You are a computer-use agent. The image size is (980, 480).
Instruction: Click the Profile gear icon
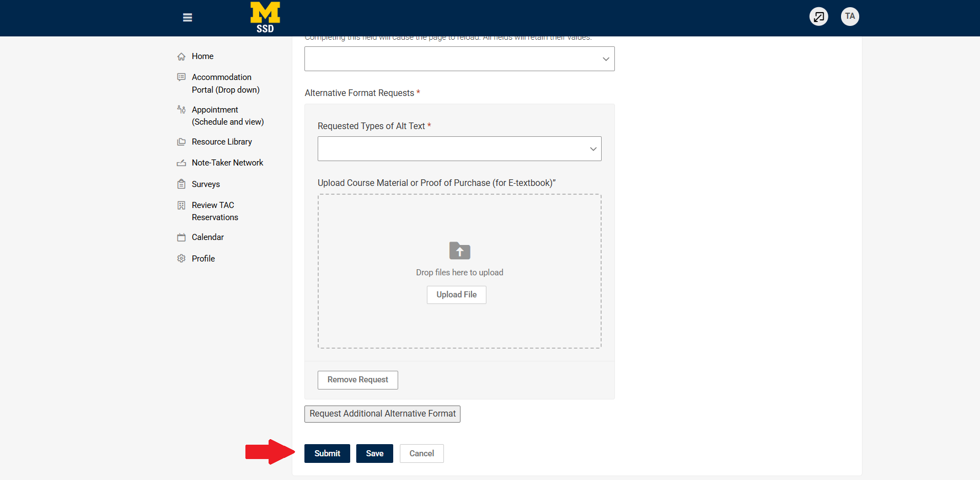coord(181,258)
